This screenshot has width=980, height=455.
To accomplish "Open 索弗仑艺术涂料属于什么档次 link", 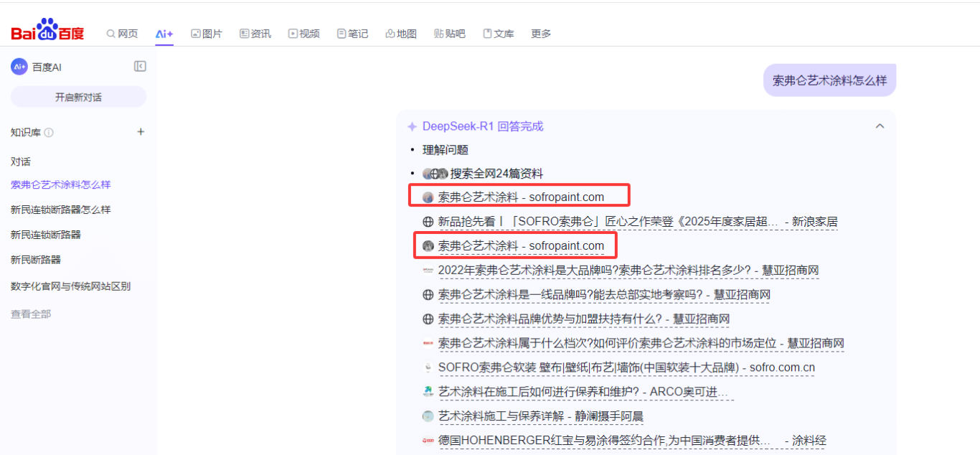I will [x=641, y=344].
